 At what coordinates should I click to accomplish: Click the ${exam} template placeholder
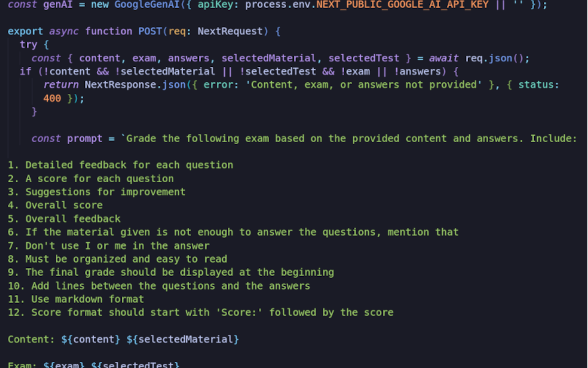[x=64, y=366]
